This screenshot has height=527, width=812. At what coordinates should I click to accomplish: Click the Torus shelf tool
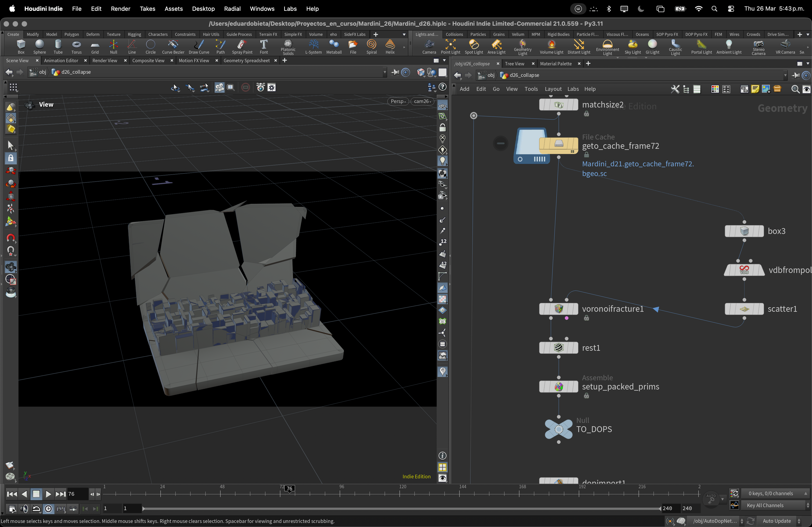pos(76,47)
